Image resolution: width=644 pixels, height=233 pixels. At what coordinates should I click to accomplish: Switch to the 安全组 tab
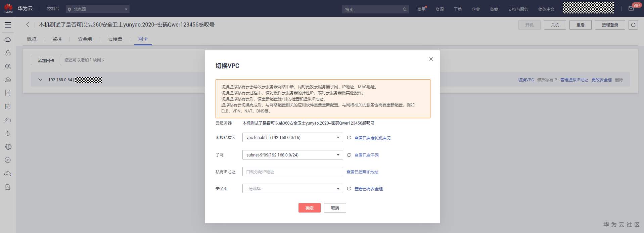point(85,39)
